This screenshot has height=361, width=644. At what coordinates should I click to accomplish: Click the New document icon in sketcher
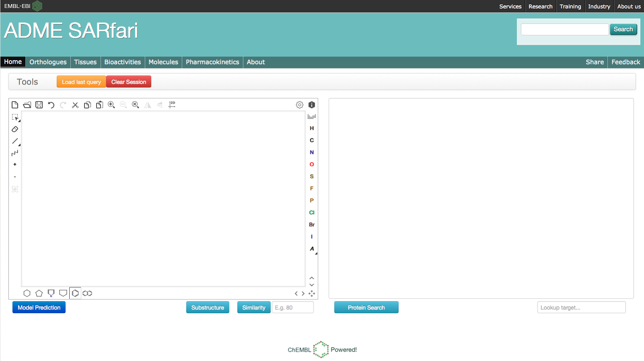pos(15,105)
